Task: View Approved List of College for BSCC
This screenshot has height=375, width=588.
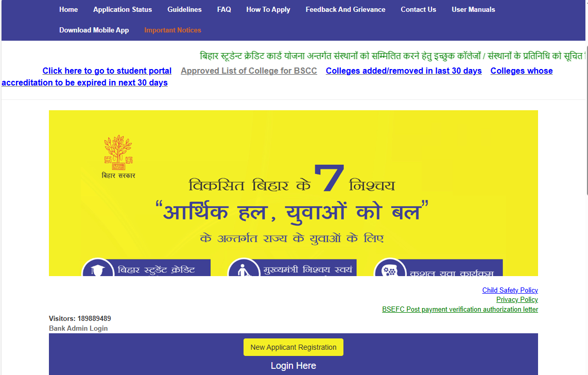Action: pos(249,71)
